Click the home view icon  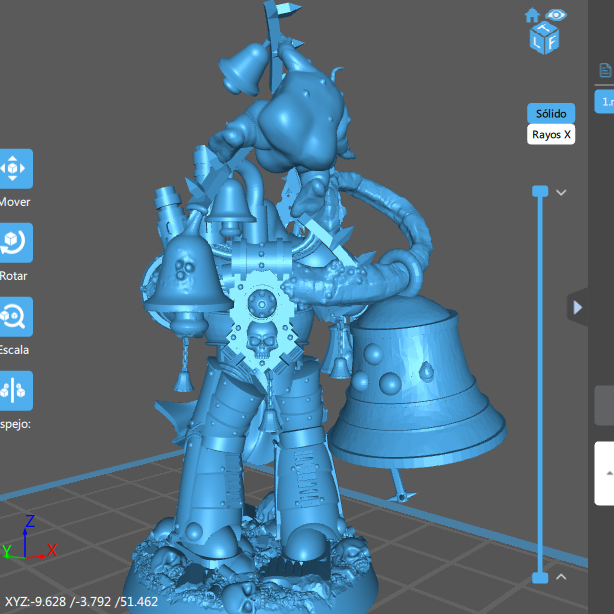tap(532, 15)
